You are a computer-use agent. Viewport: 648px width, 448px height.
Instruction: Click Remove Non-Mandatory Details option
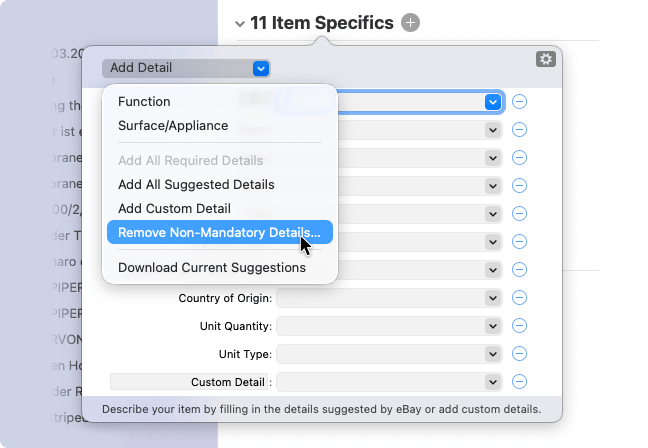[x=219, y=232]
